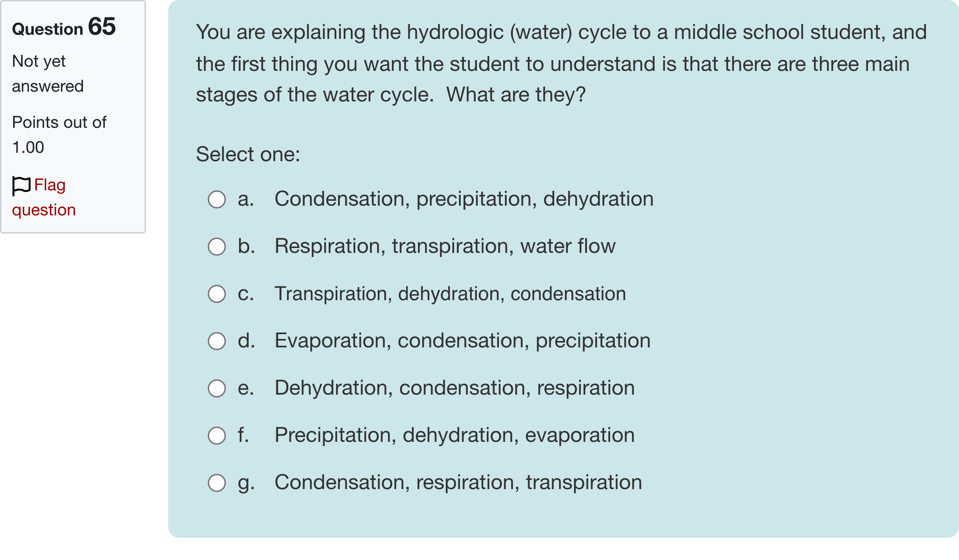Image resolution: width=959 pixels, height=560 pixels.
Task: Click answer text "Dehydration, condensation, respiration"
Action: pos(454,388)
